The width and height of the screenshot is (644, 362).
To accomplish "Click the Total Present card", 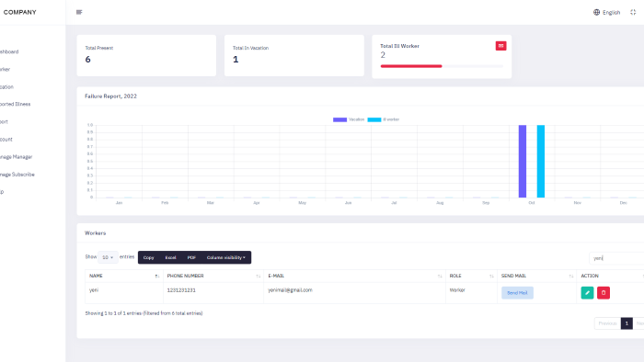I will coord(146,55).
